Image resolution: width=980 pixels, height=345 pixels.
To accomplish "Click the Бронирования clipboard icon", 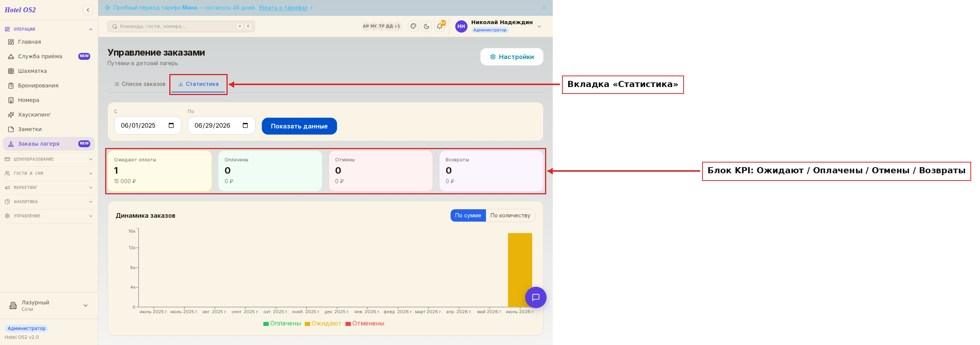I will click(11, 85).
